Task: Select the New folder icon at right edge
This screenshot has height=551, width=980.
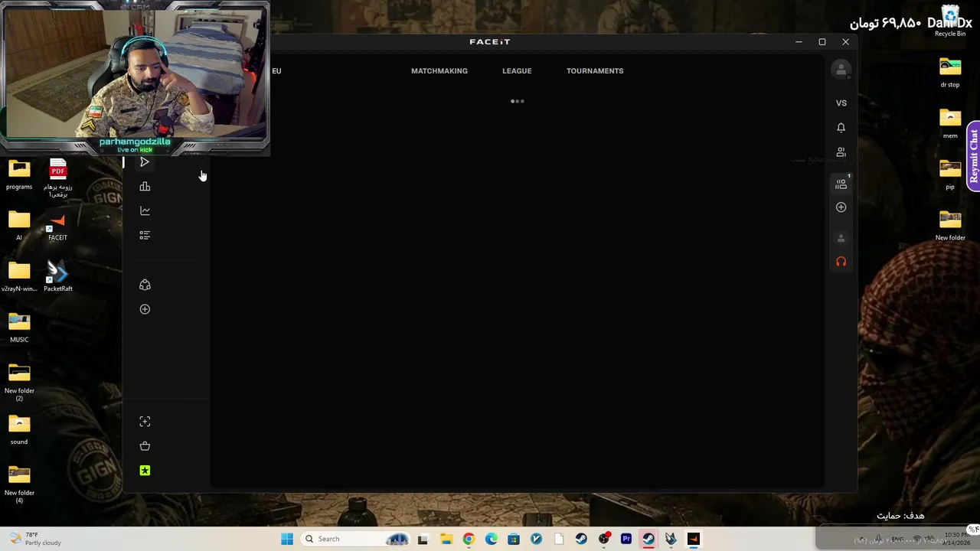Action: click(950, 226)
